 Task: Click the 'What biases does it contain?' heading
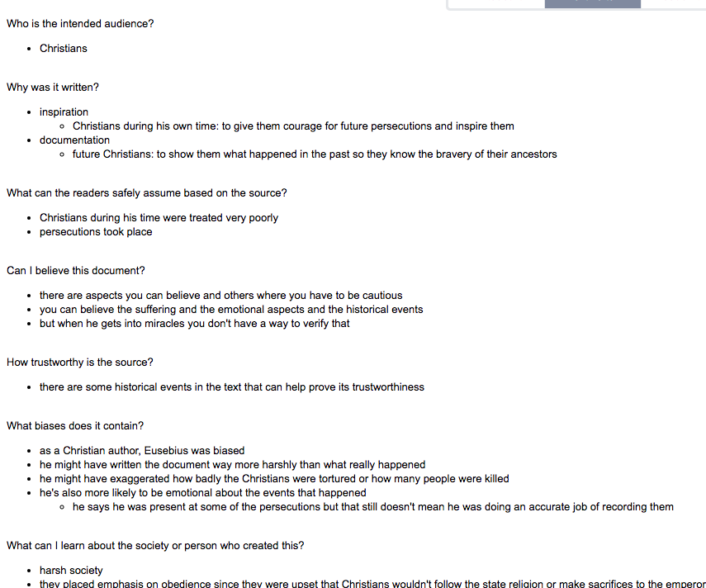tap(75, 426)
